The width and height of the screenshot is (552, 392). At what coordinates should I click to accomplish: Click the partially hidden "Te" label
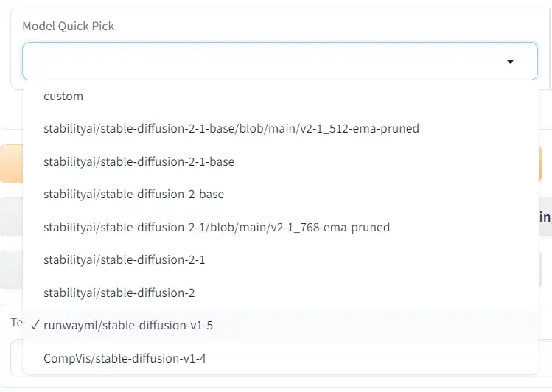click(x=15, y=323)
